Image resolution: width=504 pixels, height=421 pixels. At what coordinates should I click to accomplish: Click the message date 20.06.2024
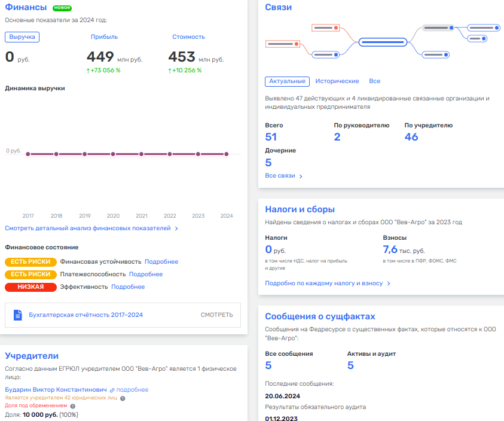[x=282, y=396]
